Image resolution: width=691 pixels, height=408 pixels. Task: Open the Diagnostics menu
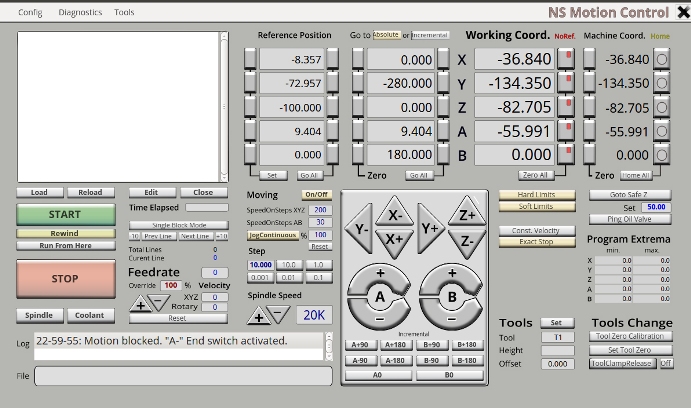tap(80, 12)
